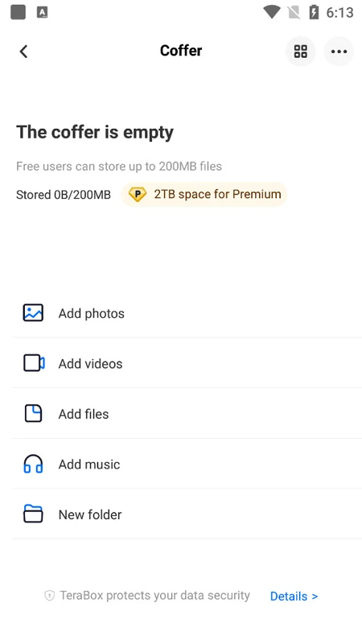Tap the Add videos camera icon
The image size is (362, 644).
(34, 364)
